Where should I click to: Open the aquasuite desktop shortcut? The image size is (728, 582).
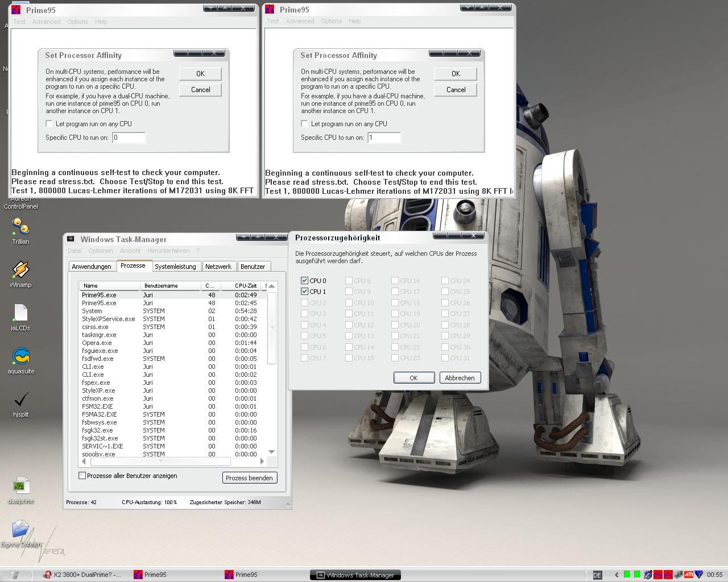[20, 360]
